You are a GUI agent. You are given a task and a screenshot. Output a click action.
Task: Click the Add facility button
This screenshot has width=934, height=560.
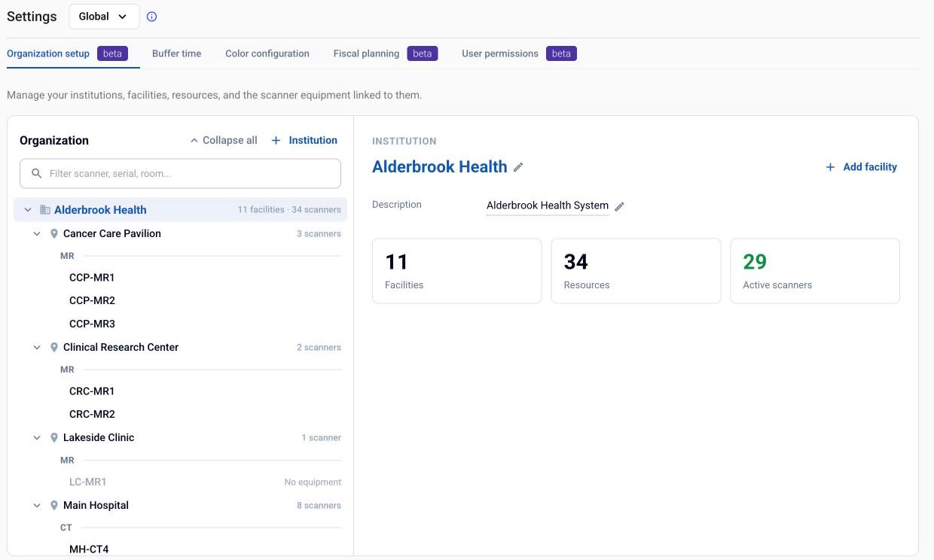click(861, 167)
